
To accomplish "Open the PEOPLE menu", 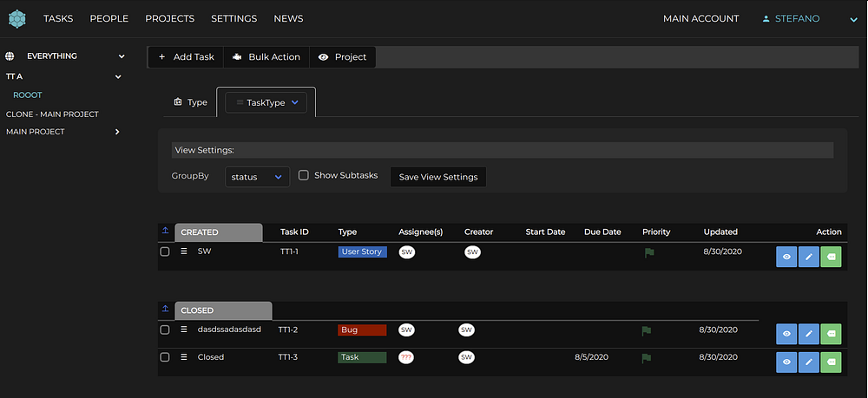I will point(108,18).
